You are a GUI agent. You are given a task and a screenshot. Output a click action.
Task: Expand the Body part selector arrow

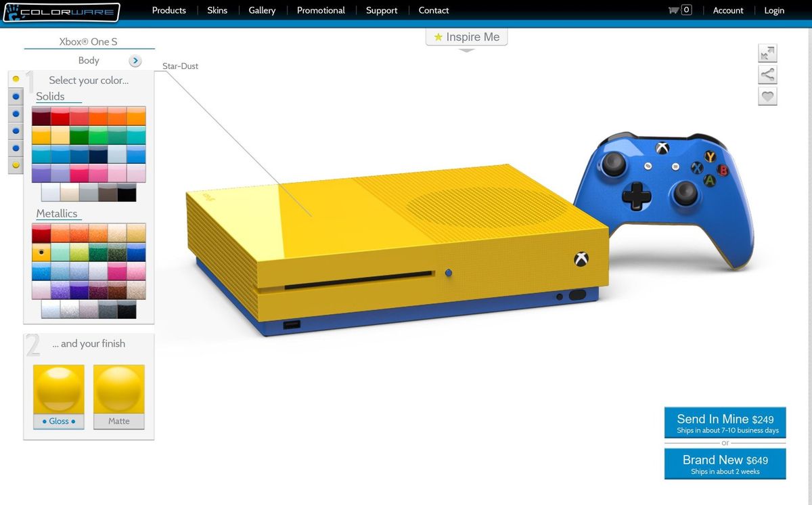pyautogui.click(x=135, y=60)
